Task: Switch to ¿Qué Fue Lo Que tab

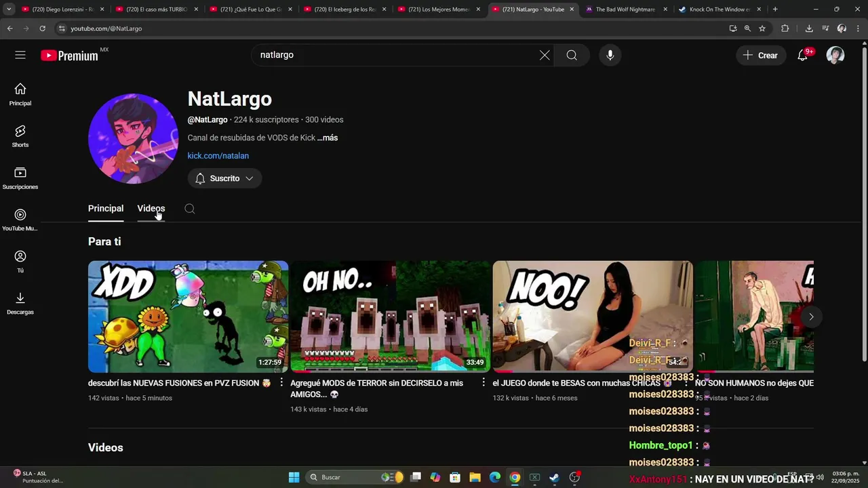Action: (x=250, y=9)
